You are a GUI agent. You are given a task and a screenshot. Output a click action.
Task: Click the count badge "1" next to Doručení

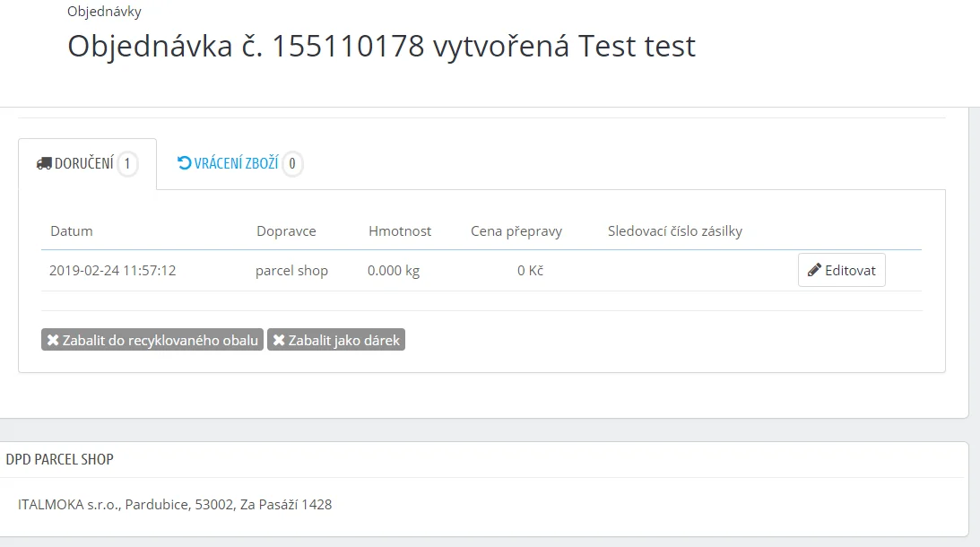127,164
